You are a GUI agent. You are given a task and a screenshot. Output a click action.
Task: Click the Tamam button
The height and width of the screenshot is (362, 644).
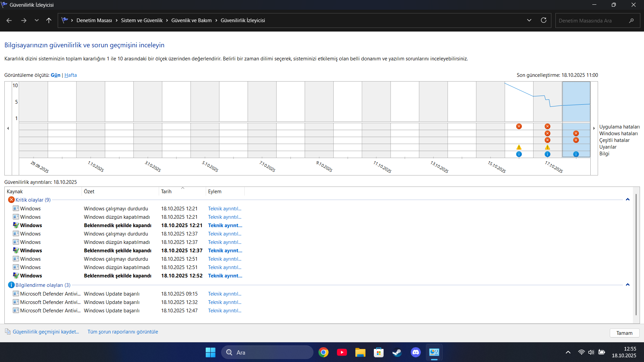[x=624, y=333]
